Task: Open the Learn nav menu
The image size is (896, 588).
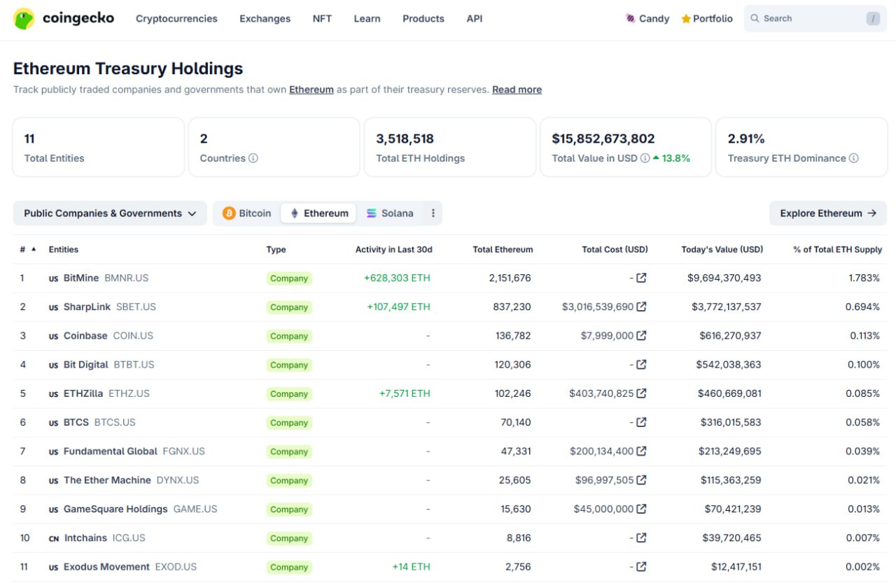Action: pyautogui.click(x=367, y=19)
